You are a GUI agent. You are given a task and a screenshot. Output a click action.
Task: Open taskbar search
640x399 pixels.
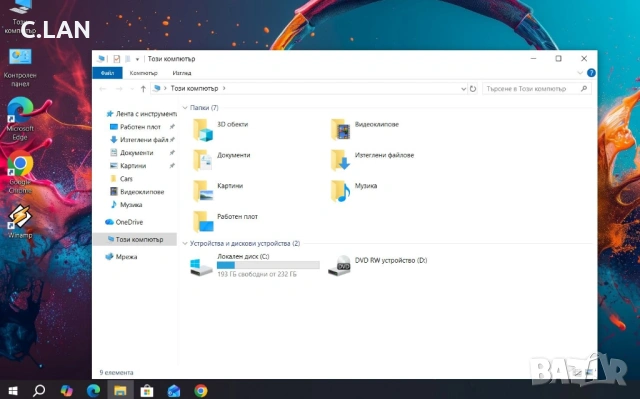39,391
